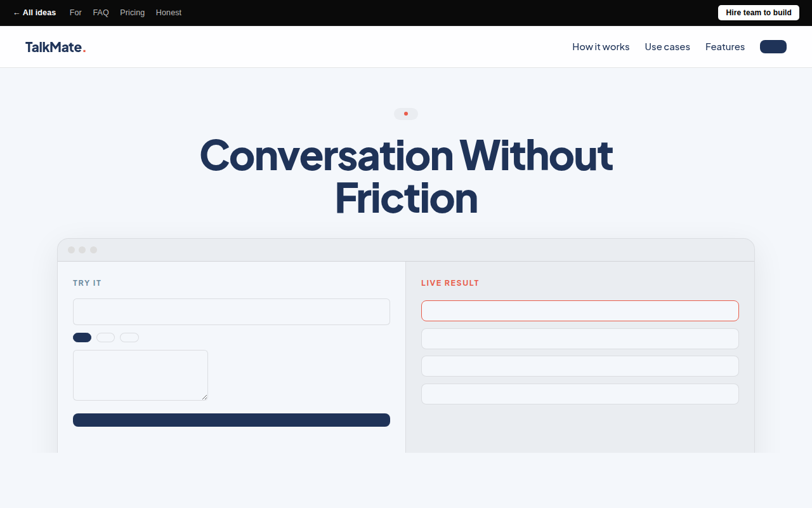Open the For link in top bar
The width and height of the screenshot is (812, 508).
[75, 13]
